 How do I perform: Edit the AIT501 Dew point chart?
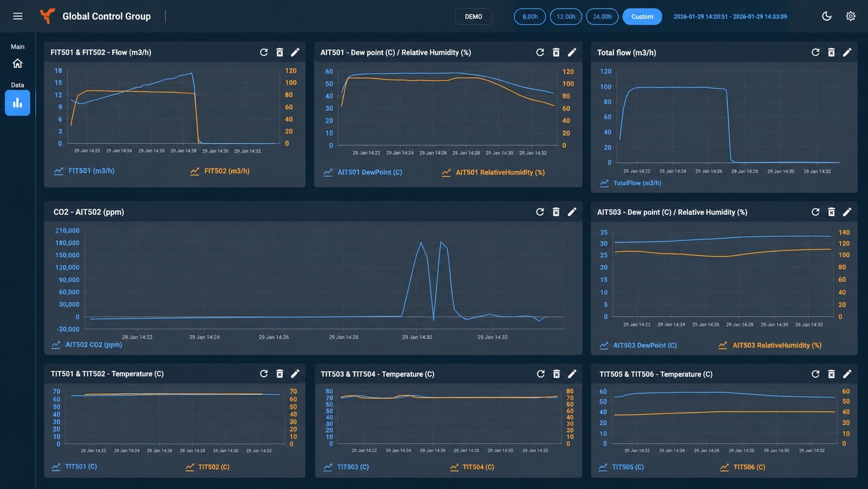click(x=572, y=52)
